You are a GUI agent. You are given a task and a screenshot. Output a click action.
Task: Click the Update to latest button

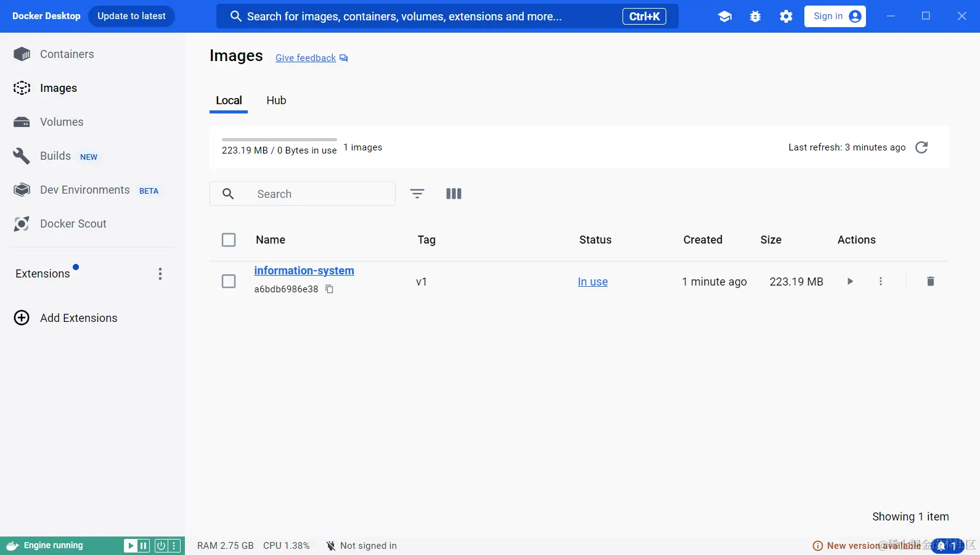click(x=131, y=16)
